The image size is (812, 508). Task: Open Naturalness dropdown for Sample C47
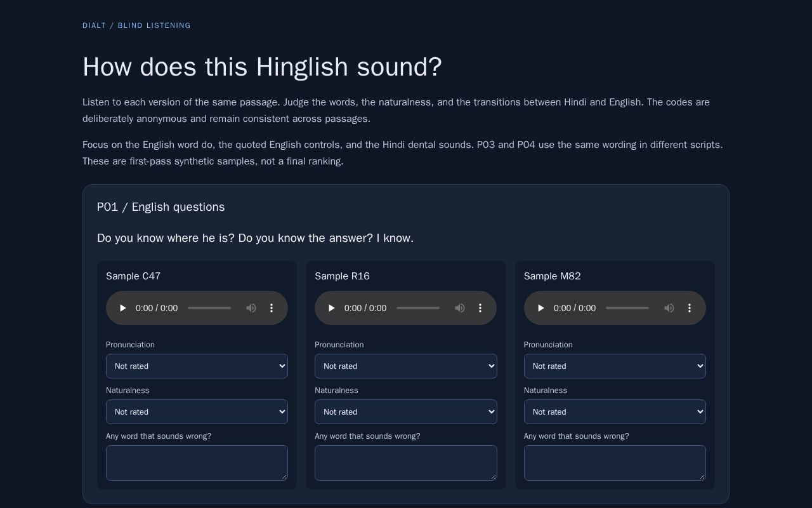[197, 411]
